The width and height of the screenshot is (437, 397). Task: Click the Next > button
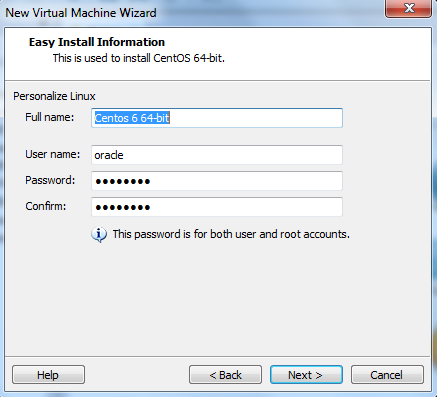(x=306, y=375)
